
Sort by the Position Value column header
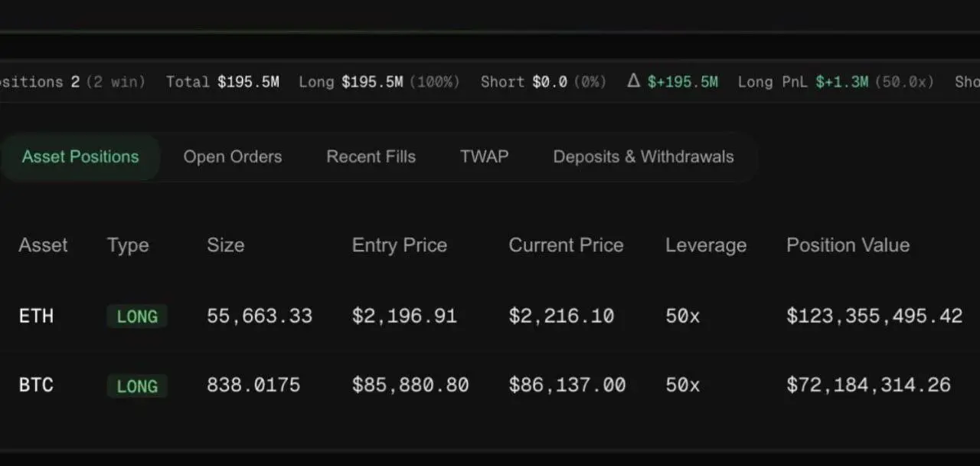[x=848, y=245]
